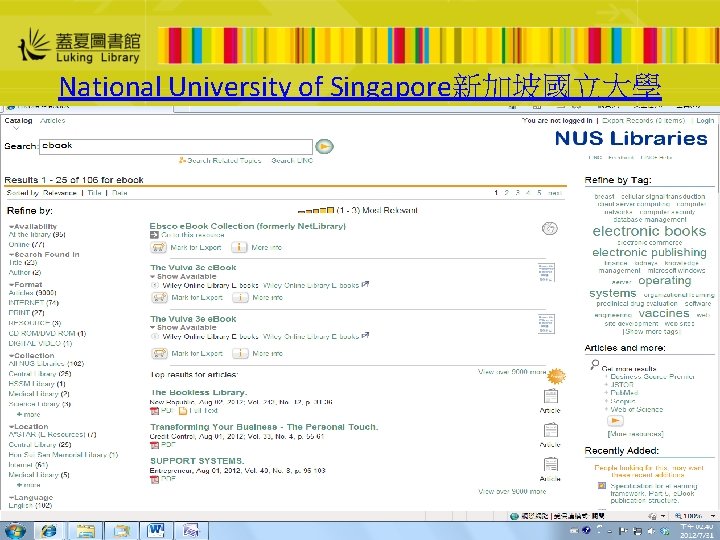Open Full Text icon under The Bookless Library
The width and height of the screenshot is (720, 540).
(182, 411)
